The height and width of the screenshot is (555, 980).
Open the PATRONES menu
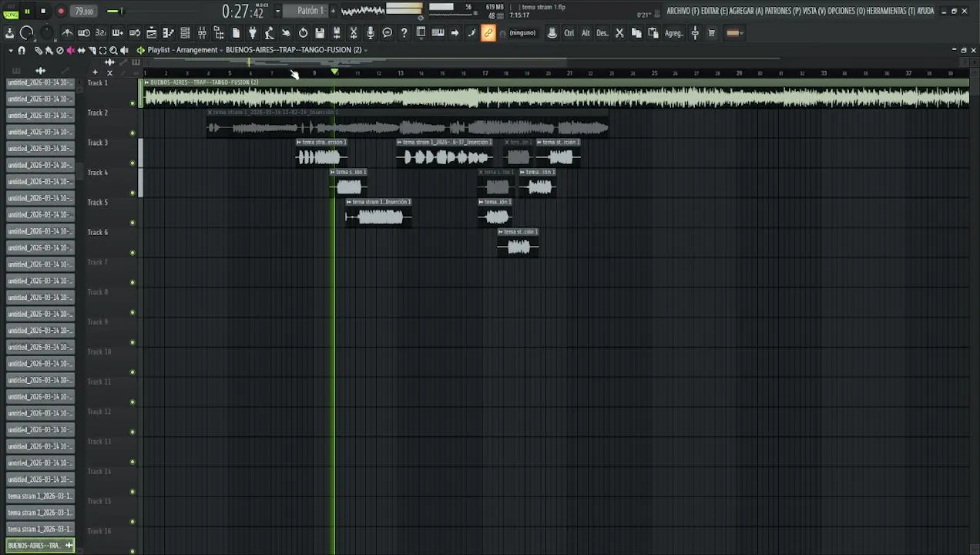point(783,11)
